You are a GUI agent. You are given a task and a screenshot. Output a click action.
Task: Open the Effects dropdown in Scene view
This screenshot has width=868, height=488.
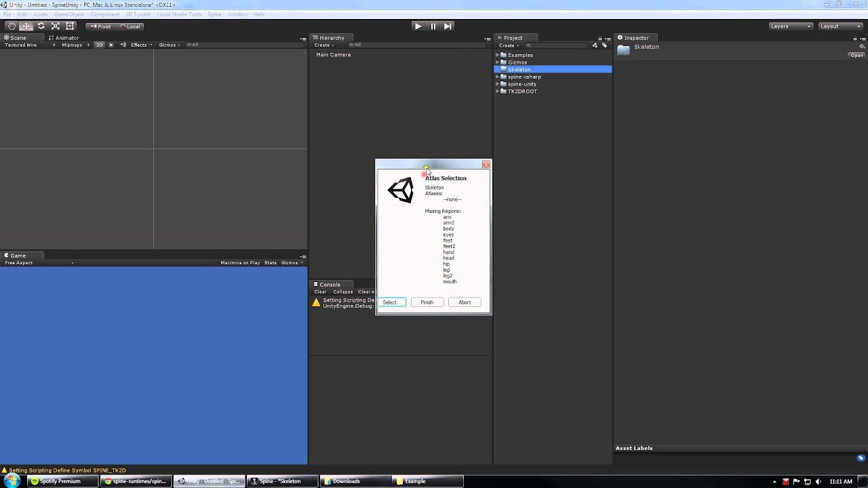[140, 45]
